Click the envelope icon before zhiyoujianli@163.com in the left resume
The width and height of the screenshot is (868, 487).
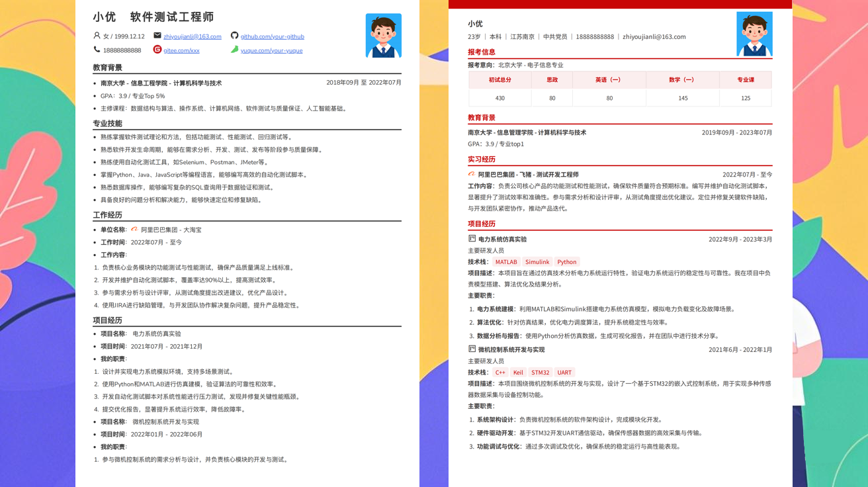point(157,36)
